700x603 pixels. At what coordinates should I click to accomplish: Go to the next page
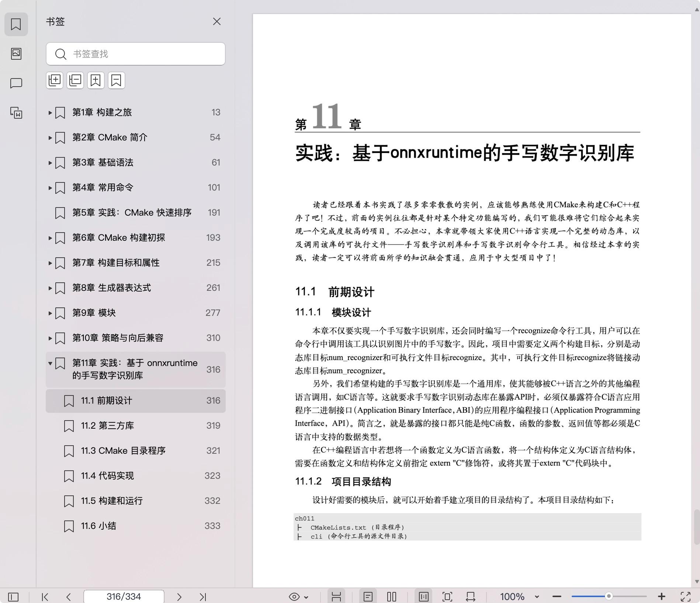[x=179, y=597]
